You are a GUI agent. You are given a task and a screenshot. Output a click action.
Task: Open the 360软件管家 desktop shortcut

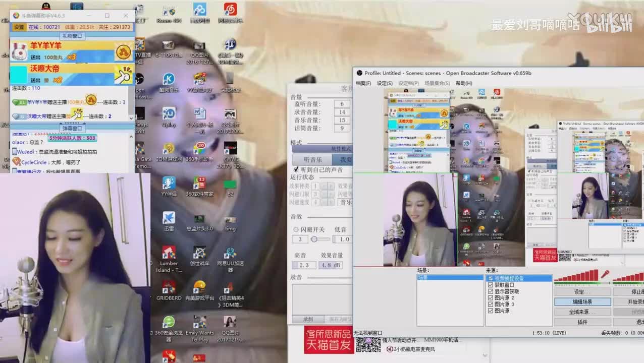pyautogui.click(x=200, y=187)
